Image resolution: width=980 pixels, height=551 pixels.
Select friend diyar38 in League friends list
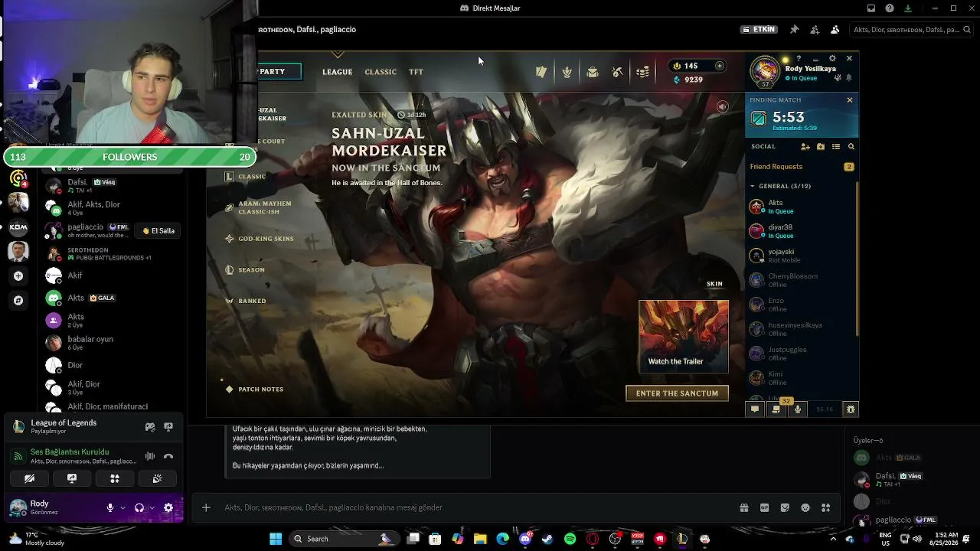coord(802,231)
